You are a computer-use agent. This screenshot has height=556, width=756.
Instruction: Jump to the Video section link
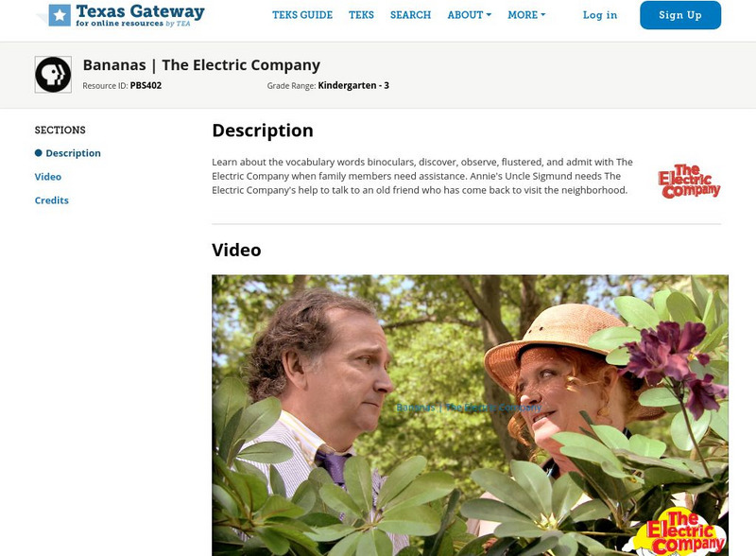(48, 177)
